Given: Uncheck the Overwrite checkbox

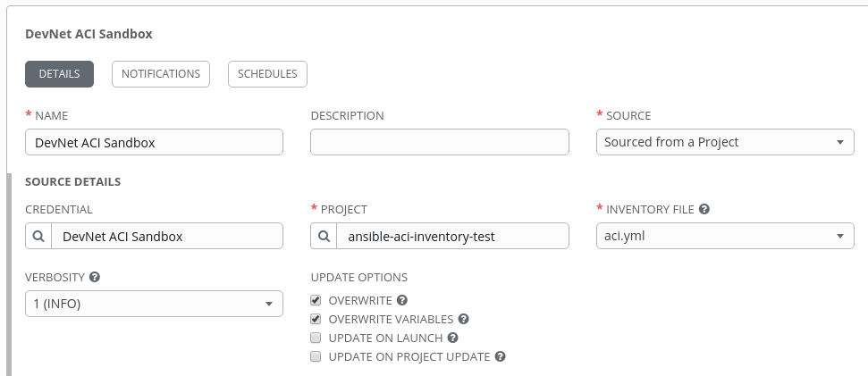Looking at the screenshot, I should 316,300.
